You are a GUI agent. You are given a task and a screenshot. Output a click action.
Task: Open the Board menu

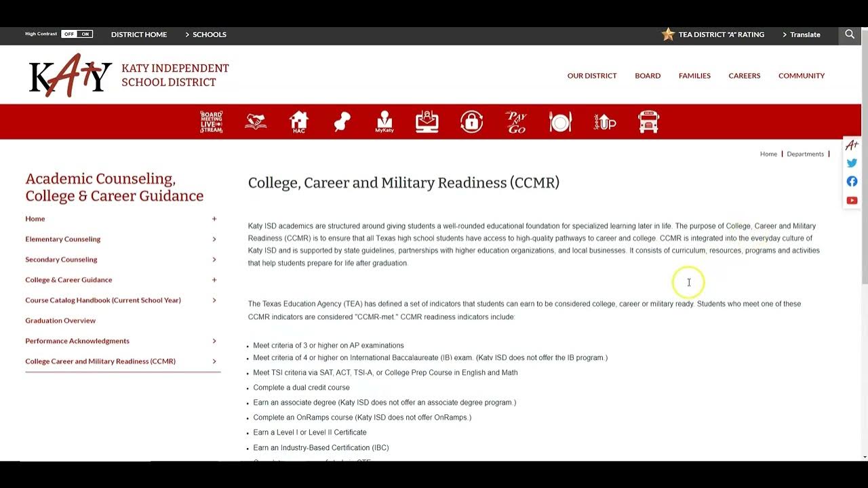[x=648, y=76]
